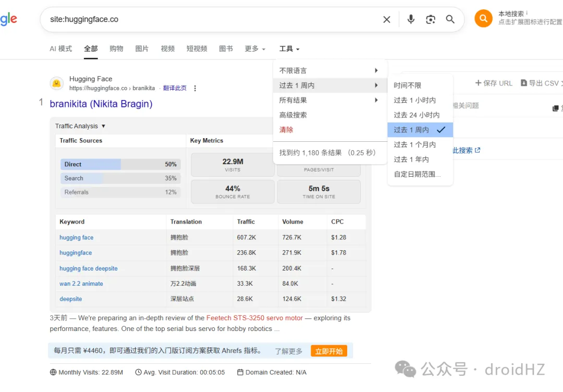Click the Hugging Face favicon icon
The width and height of the screenshot is (563, 392).
pos(56,83)
